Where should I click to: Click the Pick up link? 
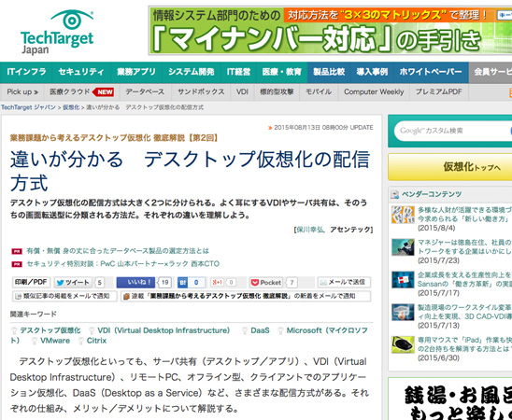click(22, 92)
